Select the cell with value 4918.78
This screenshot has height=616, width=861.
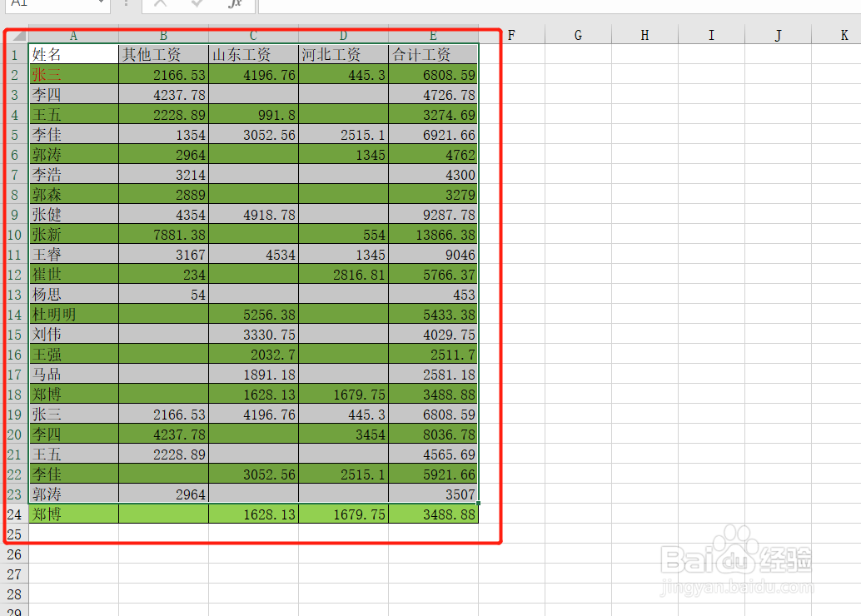[254, 214]
